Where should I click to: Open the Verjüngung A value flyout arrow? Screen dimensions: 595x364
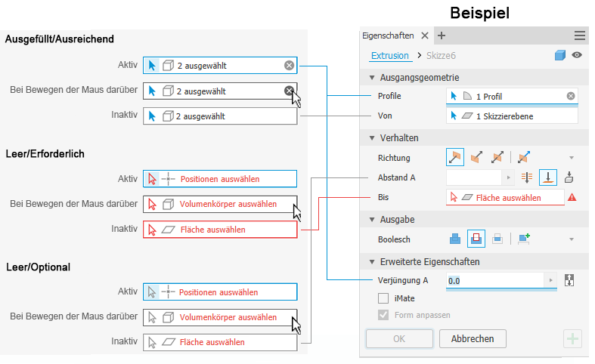[x=550, y=280]
